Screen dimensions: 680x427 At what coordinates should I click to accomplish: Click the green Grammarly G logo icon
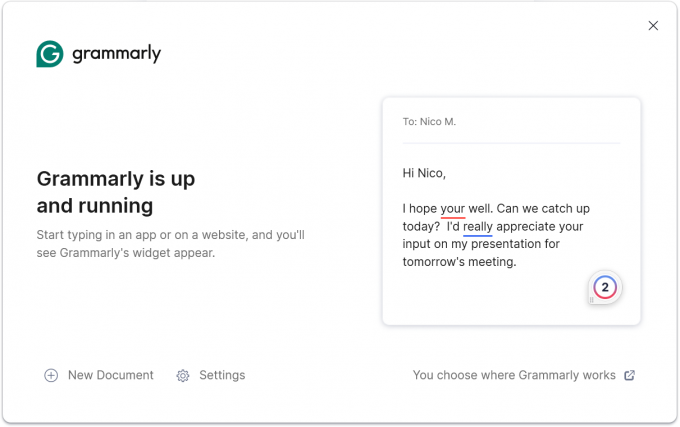click(x=50, y=54)
